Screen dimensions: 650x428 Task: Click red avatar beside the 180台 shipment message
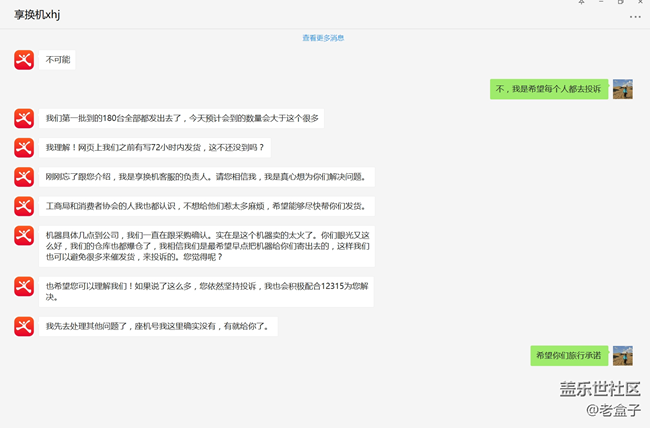point(25,118)
